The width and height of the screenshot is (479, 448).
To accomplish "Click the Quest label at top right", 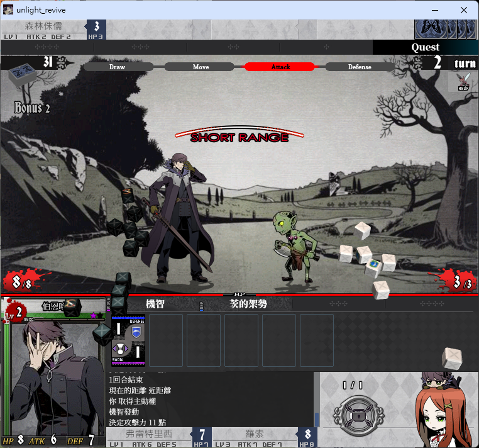I will point(425,47).
